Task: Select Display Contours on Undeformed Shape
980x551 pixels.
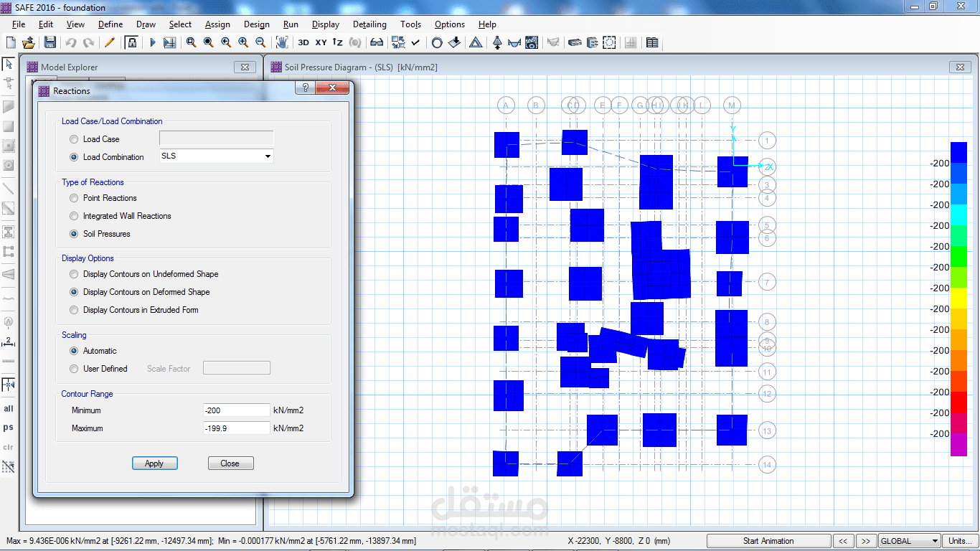Action: pos(74,274)
